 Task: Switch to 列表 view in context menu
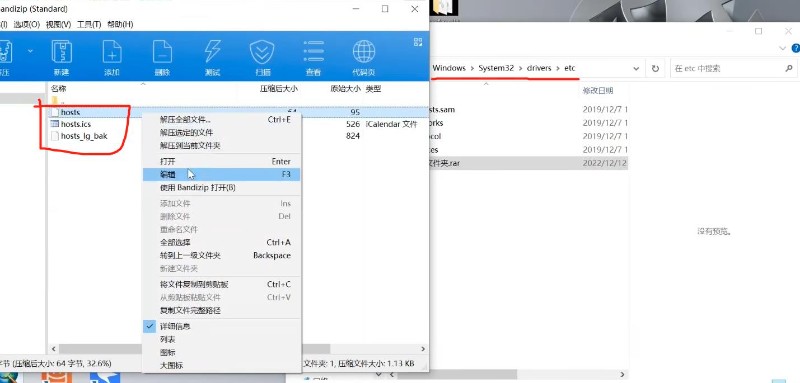(221, 339)
